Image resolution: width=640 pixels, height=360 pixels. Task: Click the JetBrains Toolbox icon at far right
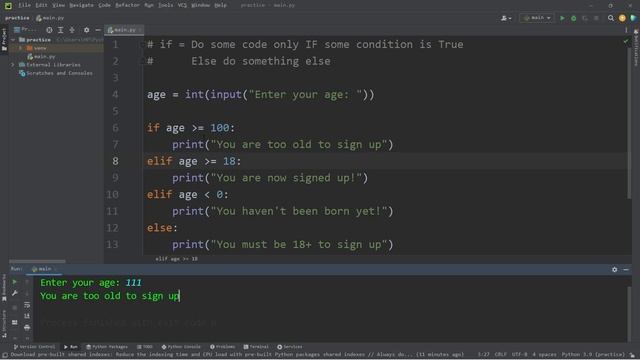coord(633,18)
